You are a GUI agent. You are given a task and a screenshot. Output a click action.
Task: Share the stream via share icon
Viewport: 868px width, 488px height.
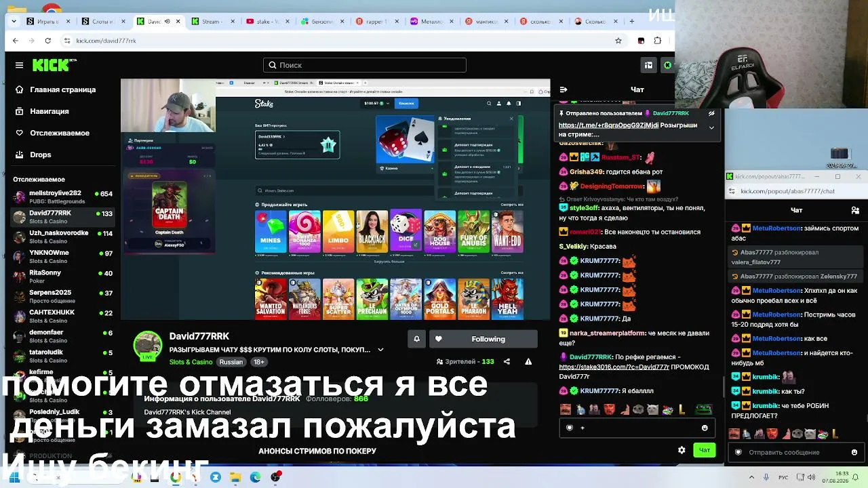(x=507, y=362)
